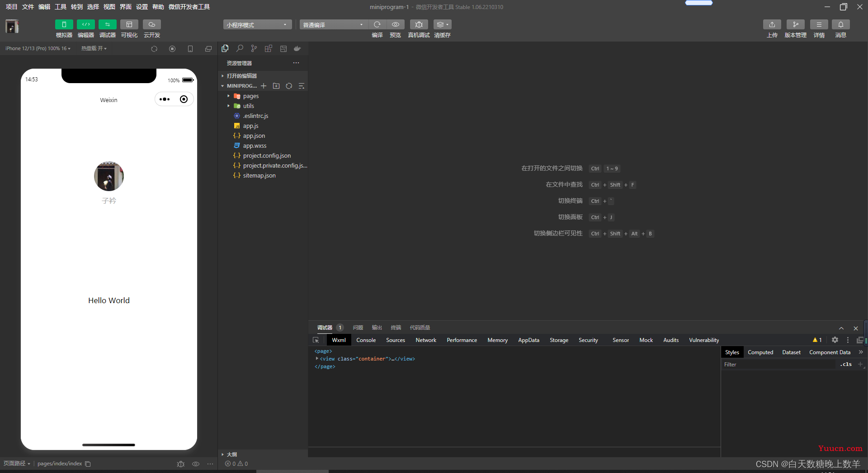
Task: Expand the view container node
Action: (x=317, y=359)
